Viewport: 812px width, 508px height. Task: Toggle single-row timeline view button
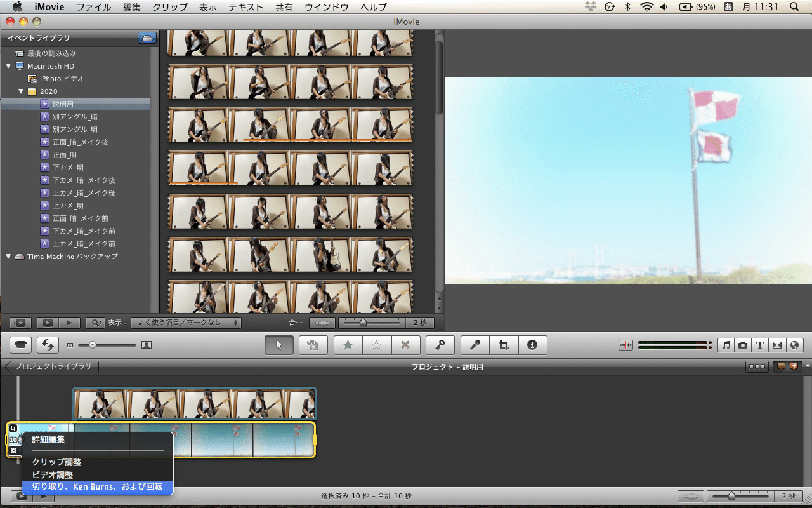click(756, 366)
